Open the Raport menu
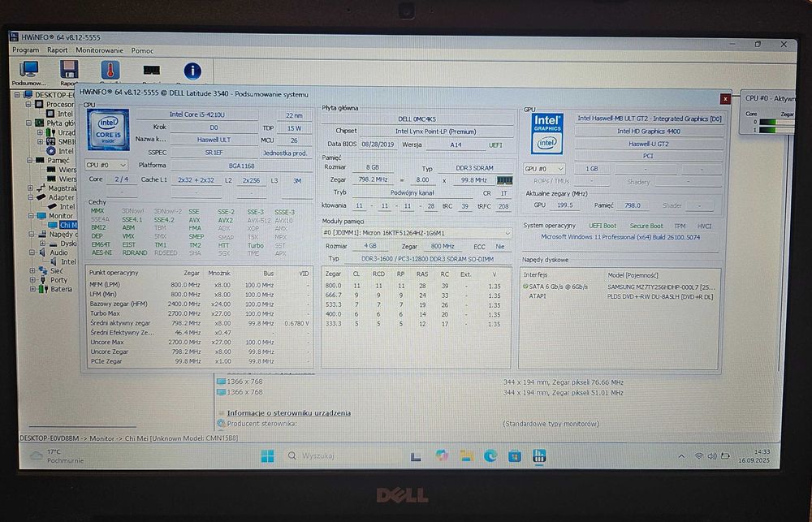This screenshot has width=812, height=522. click(x=58, y=50)
